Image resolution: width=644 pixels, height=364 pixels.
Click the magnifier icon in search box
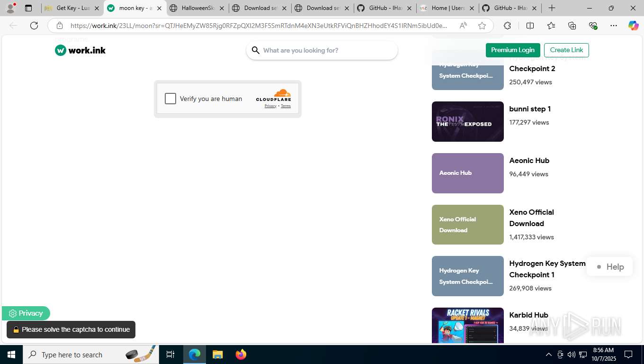click(x=256, y=50)
